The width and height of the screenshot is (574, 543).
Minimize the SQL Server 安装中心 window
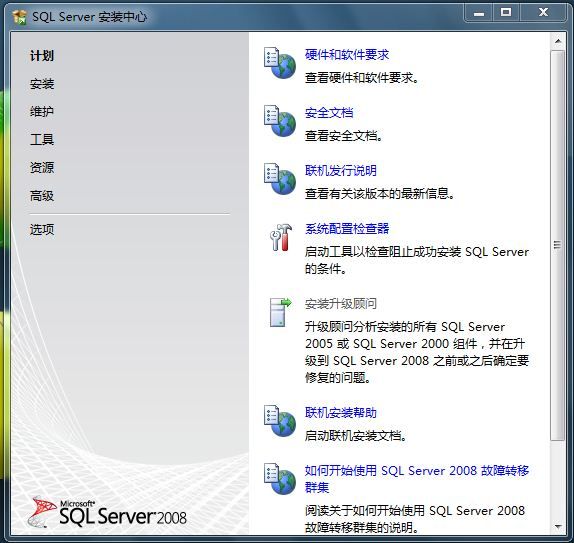click(478, 13)
